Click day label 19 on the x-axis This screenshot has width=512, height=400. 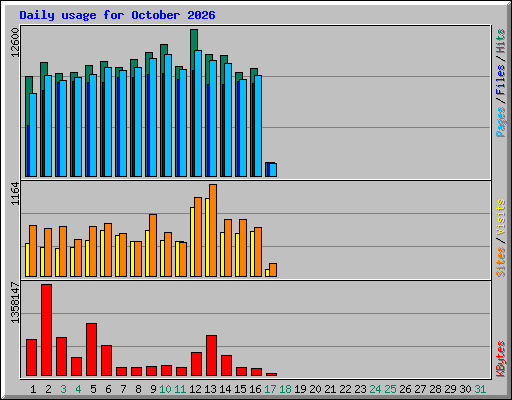click(x=300, y=389)
